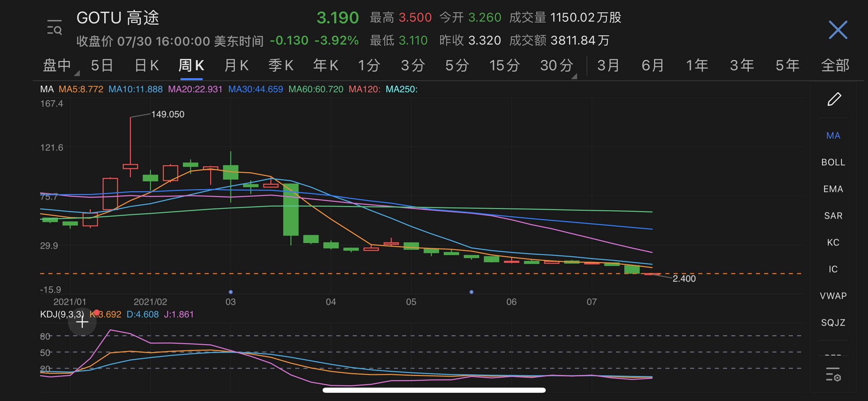Click blue event dot below March candle

click(x=231, y=292)
